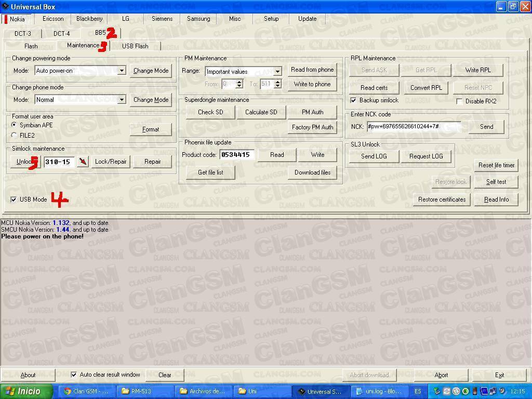
Task: Click the Abort button
Action: click(x=441, y=375)
